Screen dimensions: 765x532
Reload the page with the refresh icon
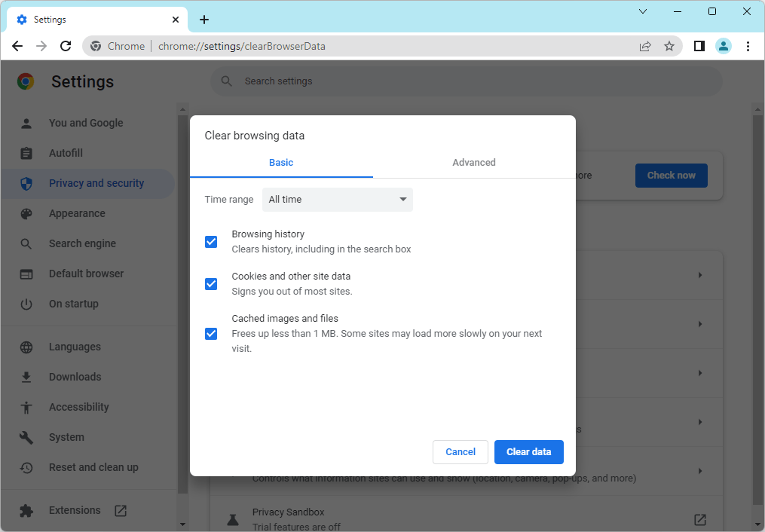coord(66,46)
